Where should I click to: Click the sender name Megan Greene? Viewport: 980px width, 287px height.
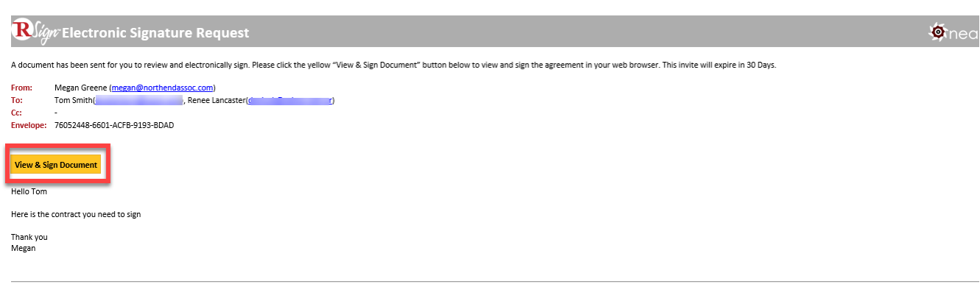point(80,88)
